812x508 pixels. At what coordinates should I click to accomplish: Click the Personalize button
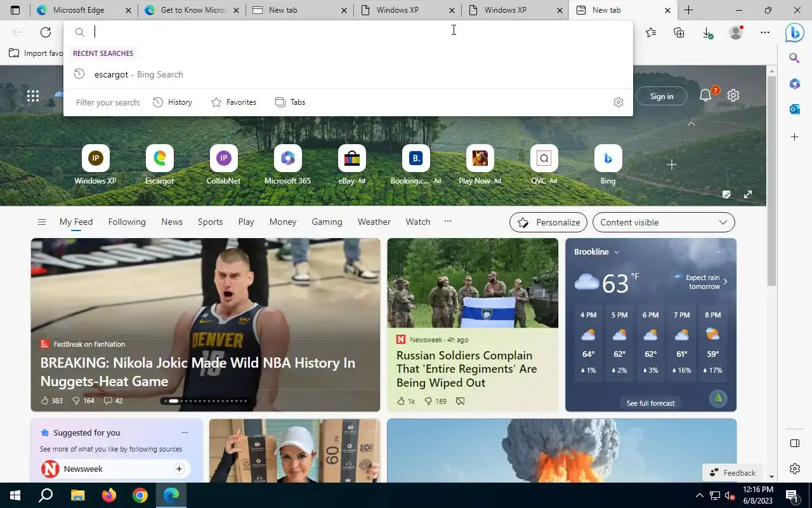click(x=548, y=222)
